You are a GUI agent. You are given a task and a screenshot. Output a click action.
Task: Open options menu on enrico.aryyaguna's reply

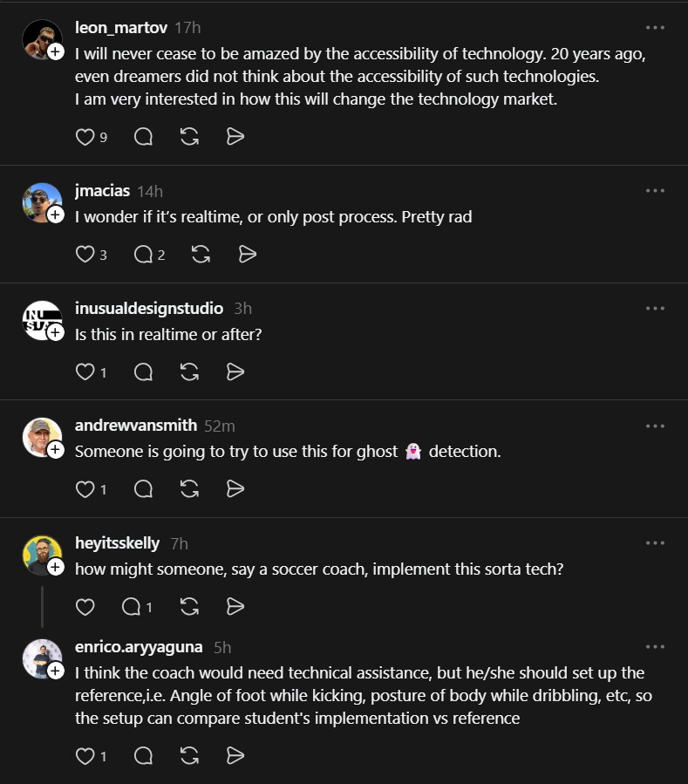point(655,646)
